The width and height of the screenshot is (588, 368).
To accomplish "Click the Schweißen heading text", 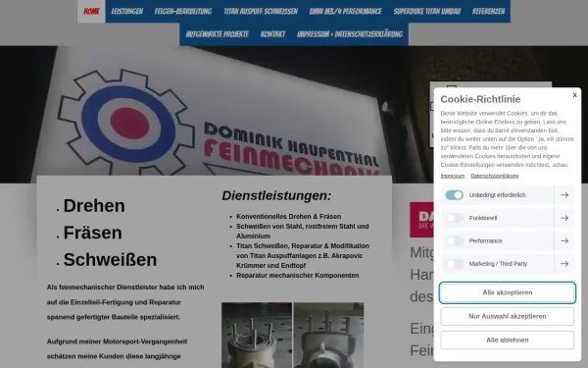I will [x=110, y=259].
